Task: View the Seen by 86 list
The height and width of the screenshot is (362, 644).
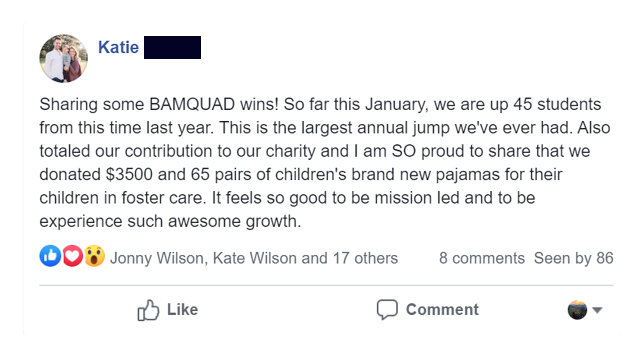Action: coord(574,258)
